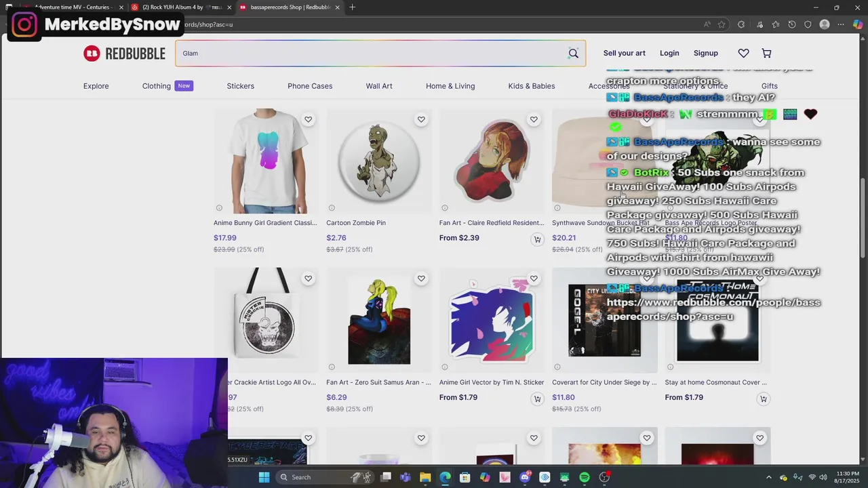This screenshot has height=488, width=868.
Task: Favorite the City Under Siege coverart
Action: tap(647, 279)
